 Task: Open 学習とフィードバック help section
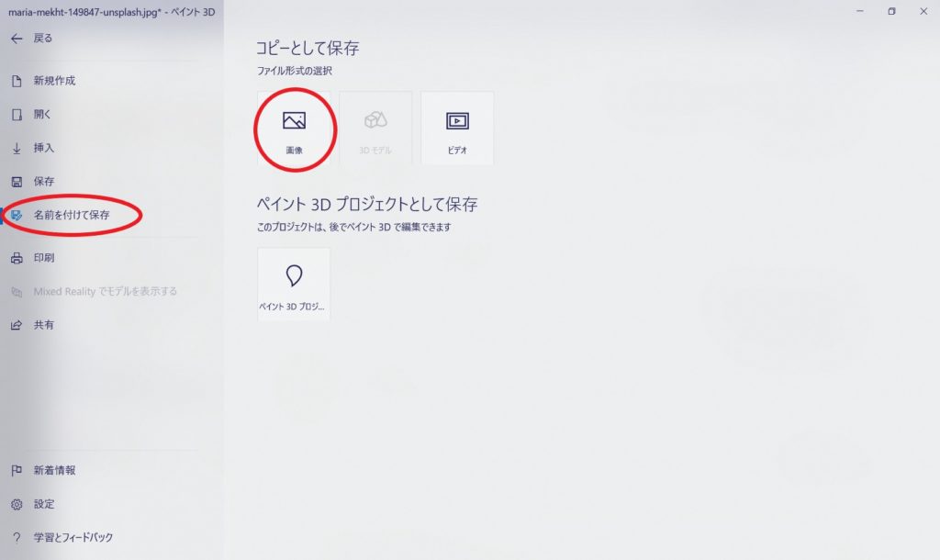62,538
